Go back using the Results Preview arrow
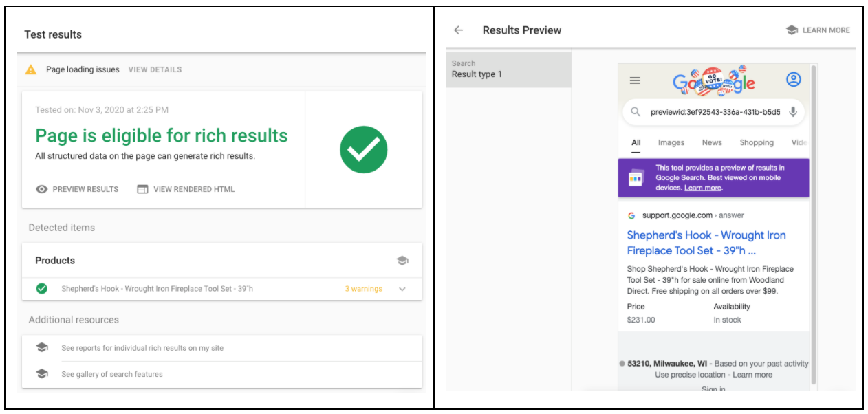This screenshot has height=414, width=868. tap(459, 30)
